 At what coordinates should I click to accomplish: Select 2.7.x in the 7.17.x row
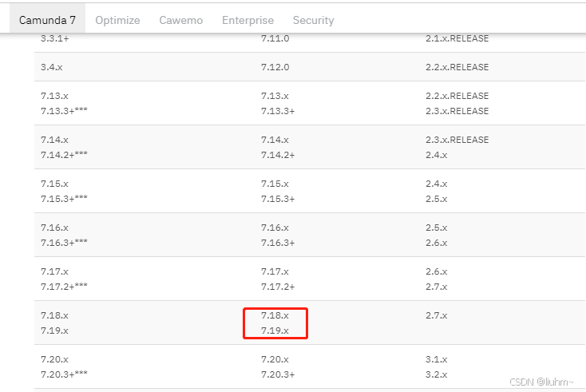(436, 287)
